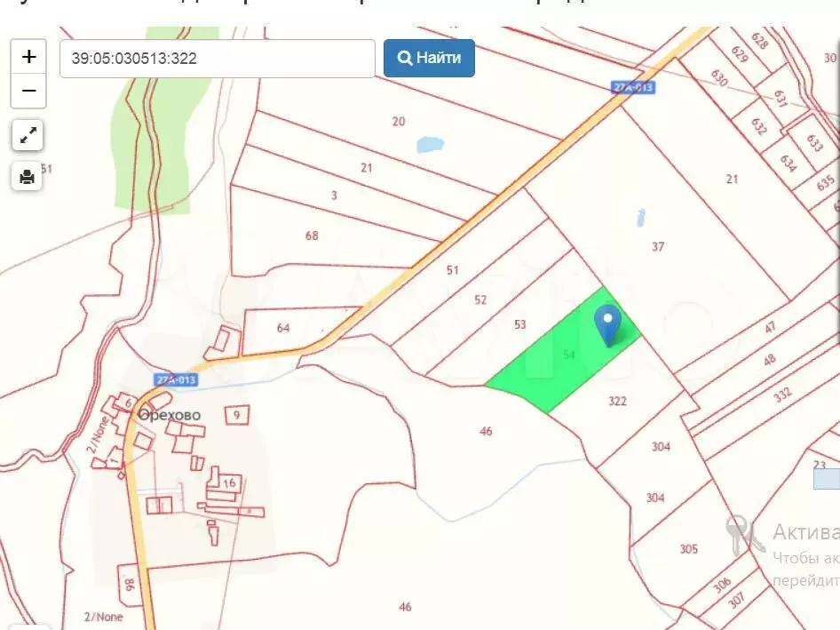Print the map with printer icon
Viewport: 840px width, 630px height.
(28, 176)
